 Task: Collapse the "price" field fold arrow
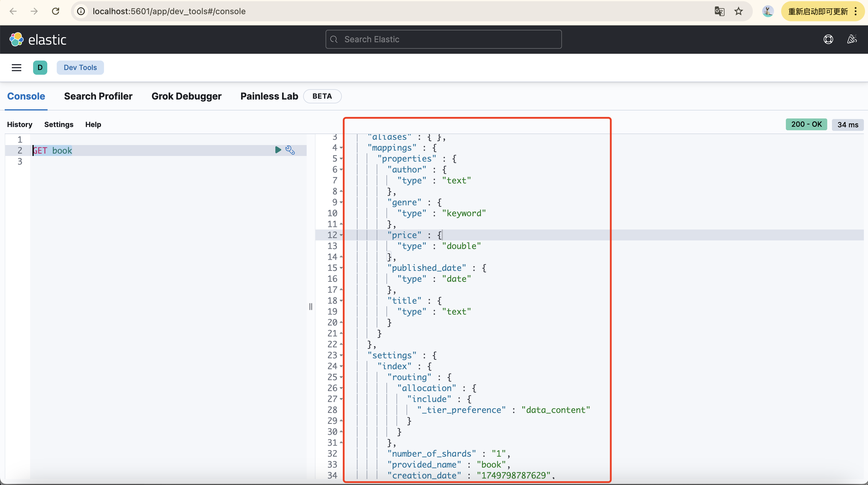pyautogui.click(x=341, y=235)
